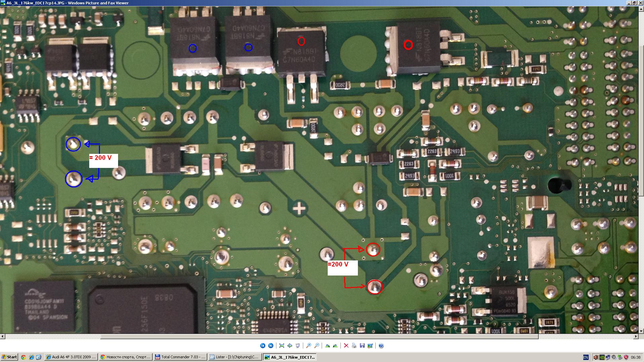The width and height of the screenshot is (644, 362).
Task: Switch to Audi A6 4F 3.0TDI window
Action: (71, 357)
